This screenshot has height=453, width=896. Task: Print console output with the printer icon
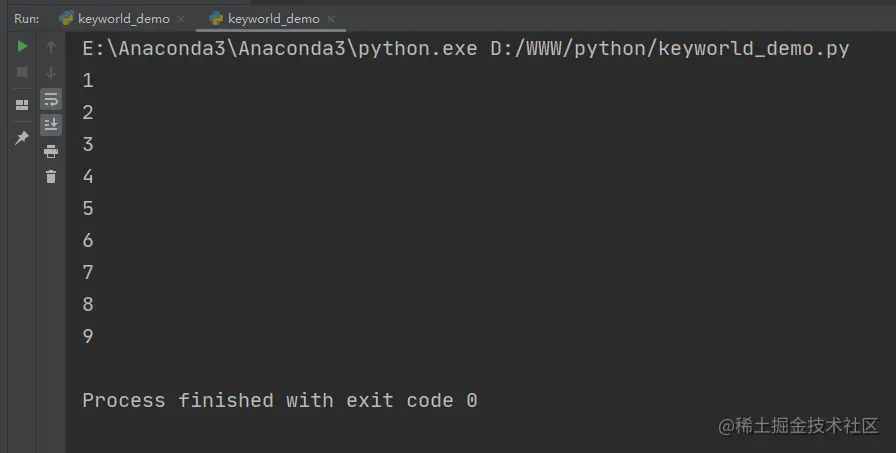pos(51,151)
